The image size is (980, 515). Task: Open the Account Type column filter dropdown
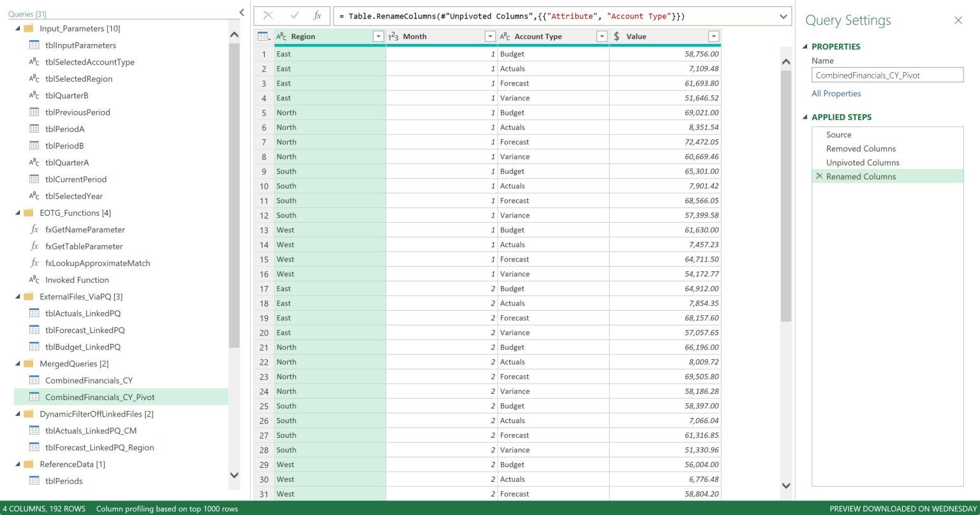pos(600,36)
